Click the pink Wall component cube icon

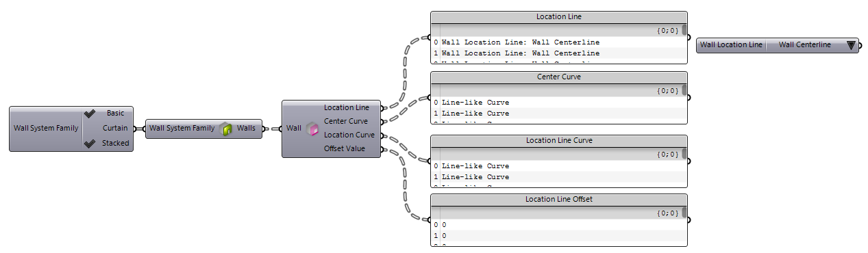[312, 129]
